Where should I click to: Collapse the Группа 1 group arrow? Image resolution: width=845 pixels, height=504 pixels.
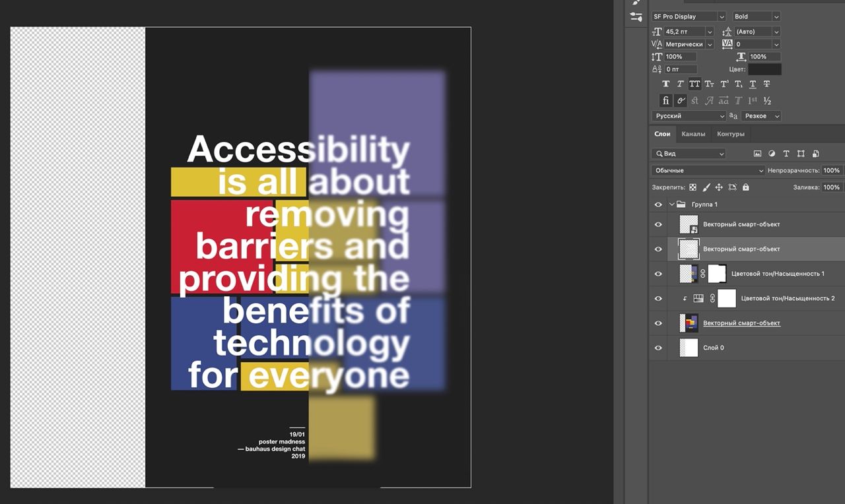(672, 205)
